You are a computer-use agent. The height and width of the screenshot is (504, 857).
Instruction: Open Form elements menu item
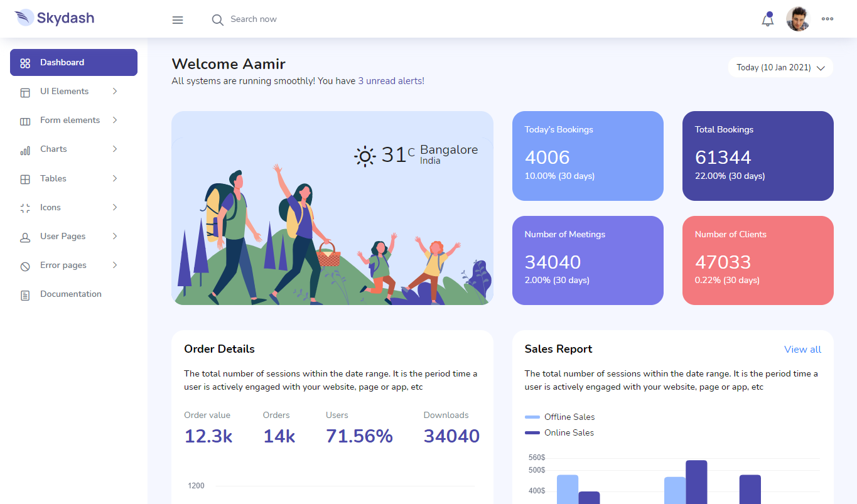coord(73,120)
